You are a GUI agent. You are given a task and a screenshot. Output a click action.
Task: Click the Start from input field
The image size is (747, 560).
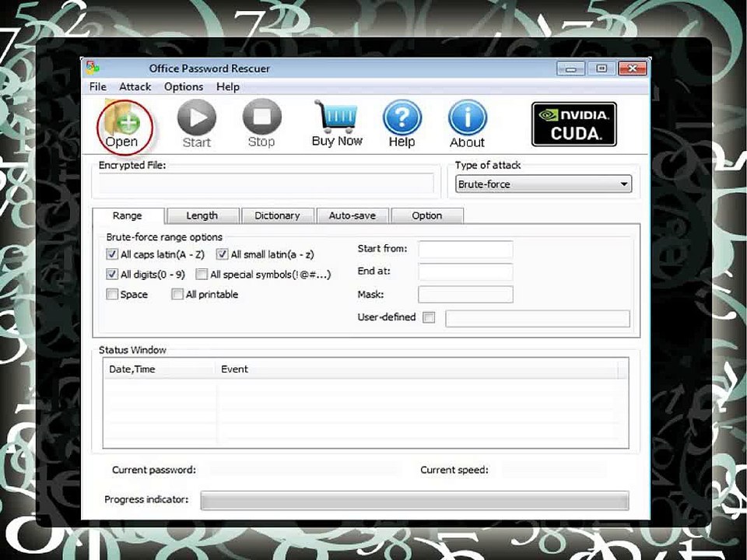click(465, 249)
